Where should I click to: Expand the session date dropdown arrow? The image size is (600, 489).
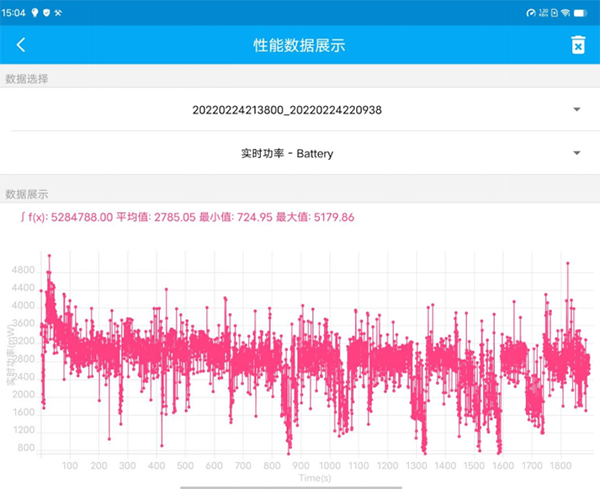point(577,109)
